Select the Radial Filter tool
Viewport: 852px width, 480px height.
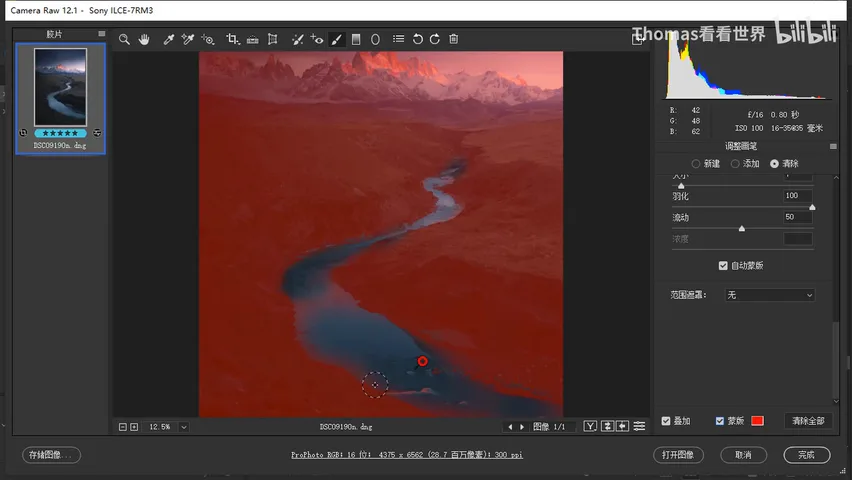pyautogui.click(x=375, y=39)
